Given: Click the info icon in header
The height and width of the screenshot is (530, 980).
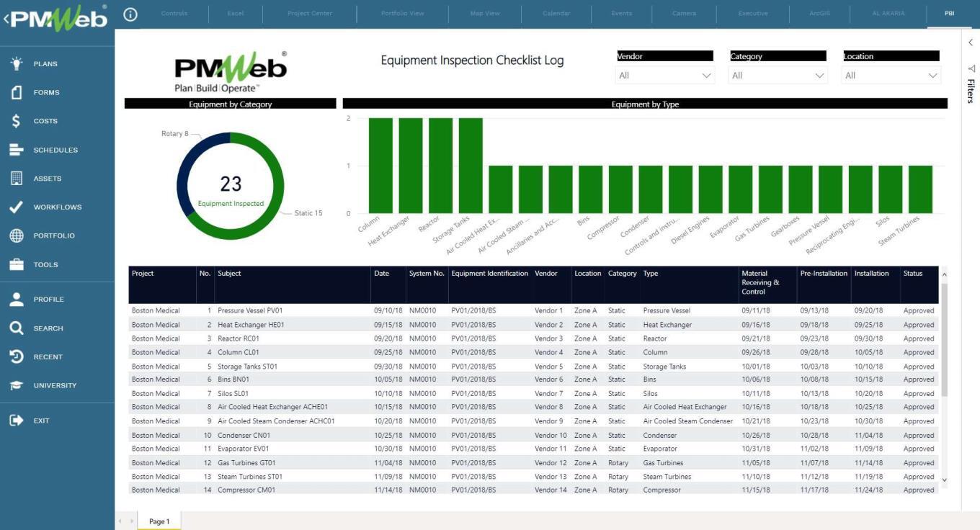Looking at the screenshot, I should tap(130, 14).
